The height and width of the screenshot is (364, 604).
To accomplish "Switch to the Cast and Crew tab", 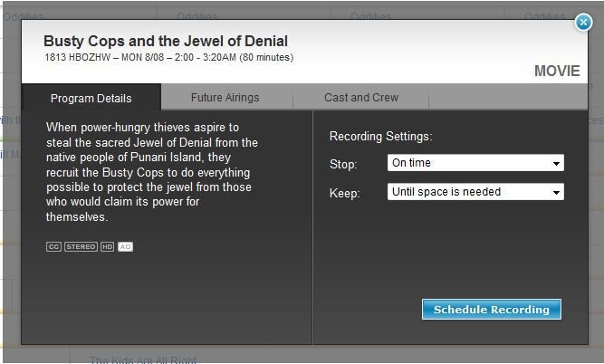I will pos(361,98).
